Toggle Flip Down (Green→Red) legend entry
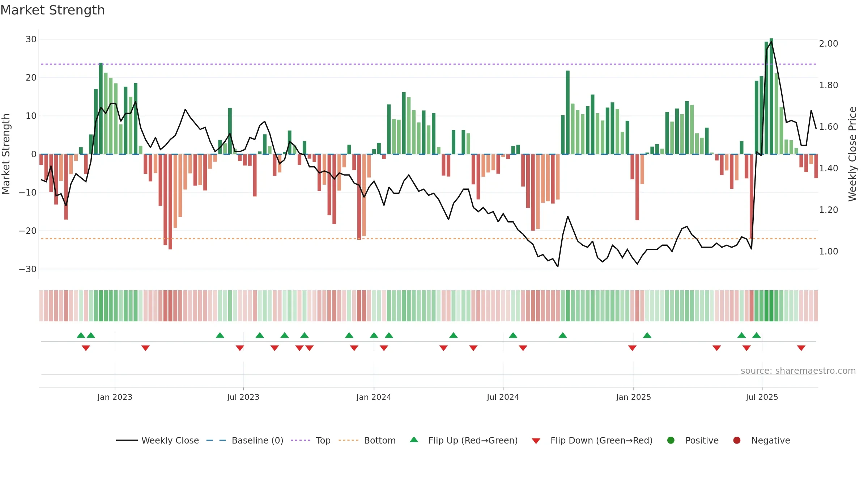 (592, 440)
